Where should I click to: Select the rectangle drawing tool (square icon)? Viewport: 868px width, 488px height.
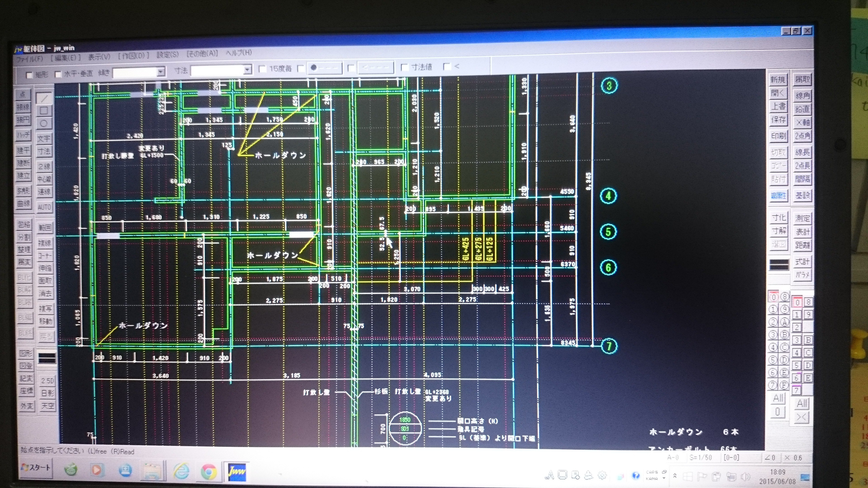[44, 111]
